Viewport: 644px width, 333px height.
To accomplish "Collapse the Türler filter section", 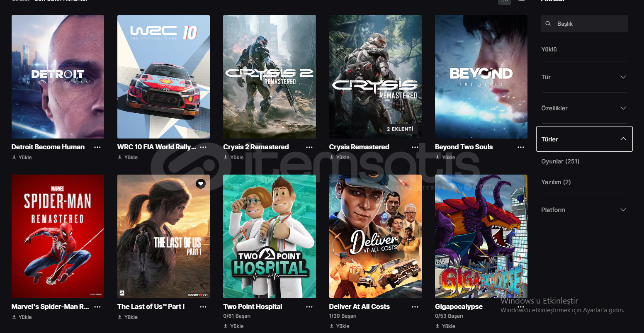I will 584,139.
